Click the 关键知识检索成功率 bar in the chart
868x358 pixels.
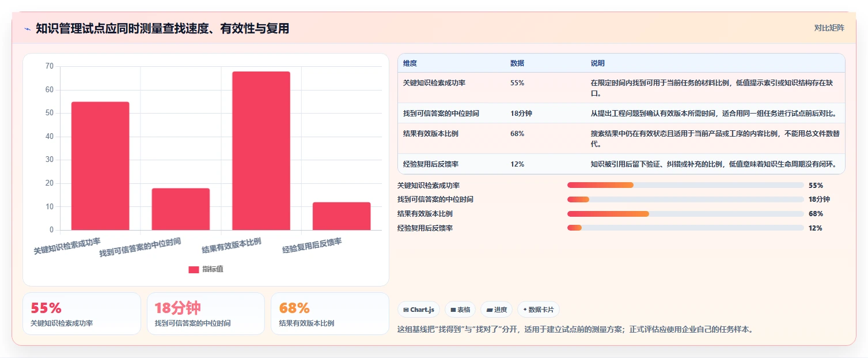pyautogui.click(x=100, y=166)
